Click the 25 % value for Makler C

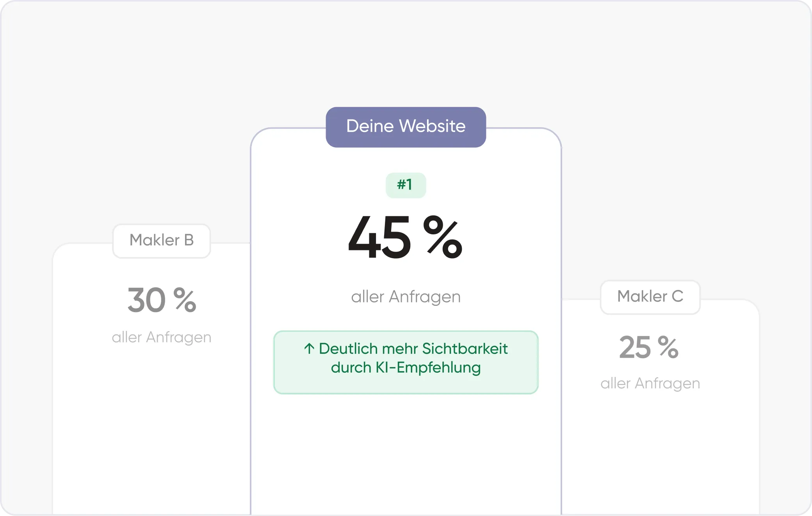(649, 347)
